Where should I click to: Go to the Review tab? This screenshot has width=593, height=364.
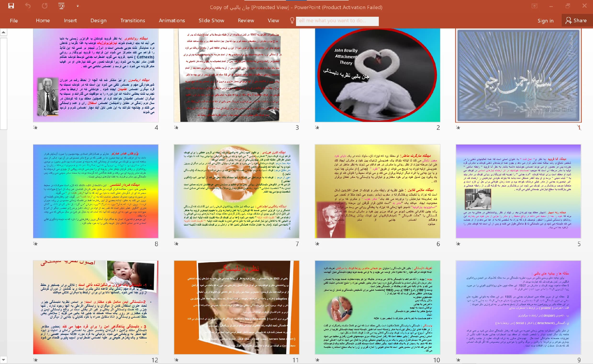coord(246,21)
